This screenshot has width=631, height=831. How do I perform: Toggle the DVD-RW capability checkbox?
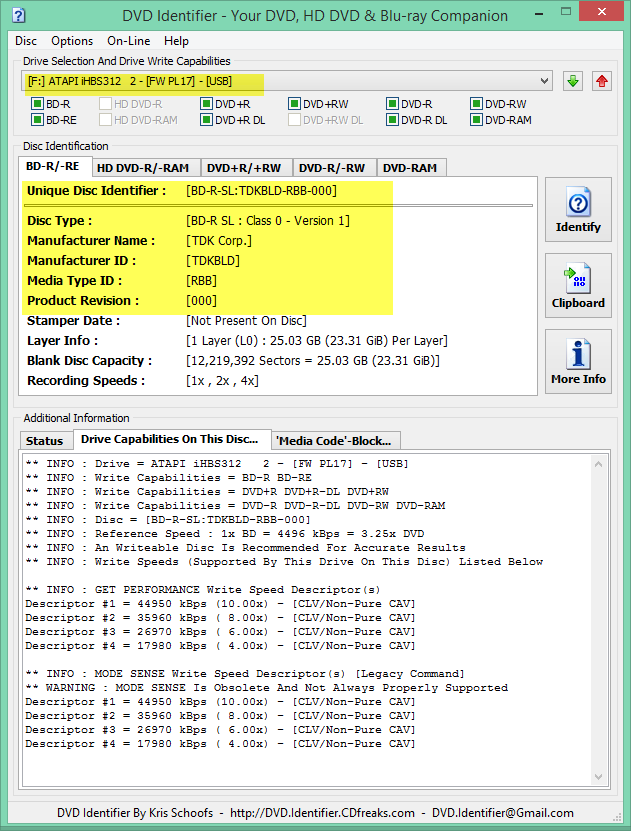click(x=476, y=104)
